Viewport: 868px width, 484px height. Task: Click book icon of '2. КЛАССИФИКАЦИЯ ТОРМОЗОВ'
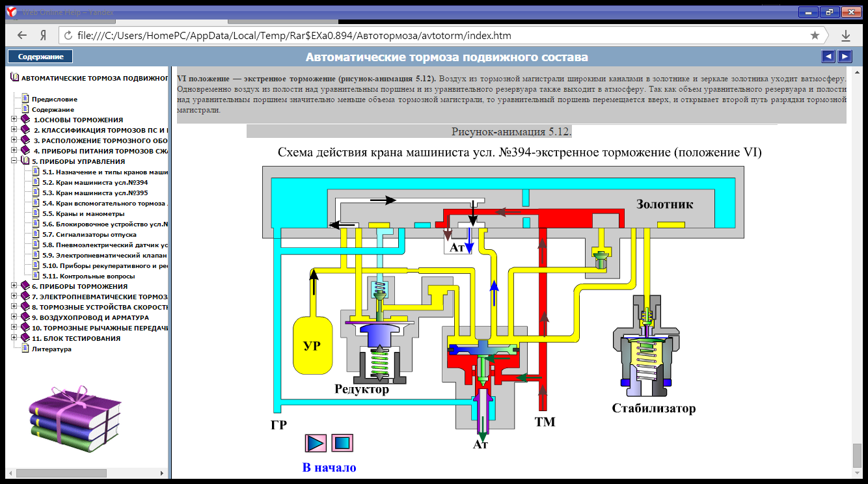tap(25, 130)
